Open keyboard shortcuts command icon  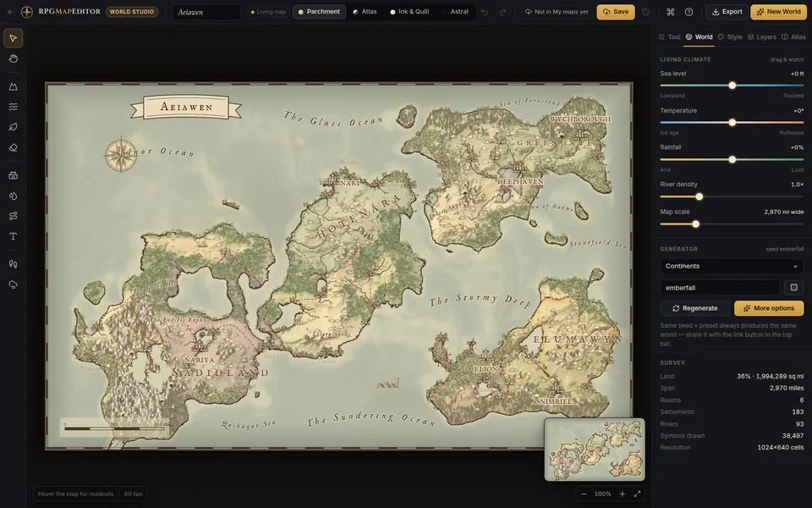(x=670, y=12)
